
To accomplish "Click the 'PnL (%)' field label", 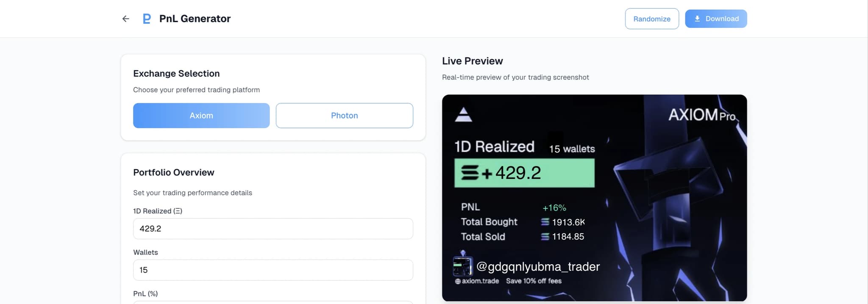I will tap(145, 294).
